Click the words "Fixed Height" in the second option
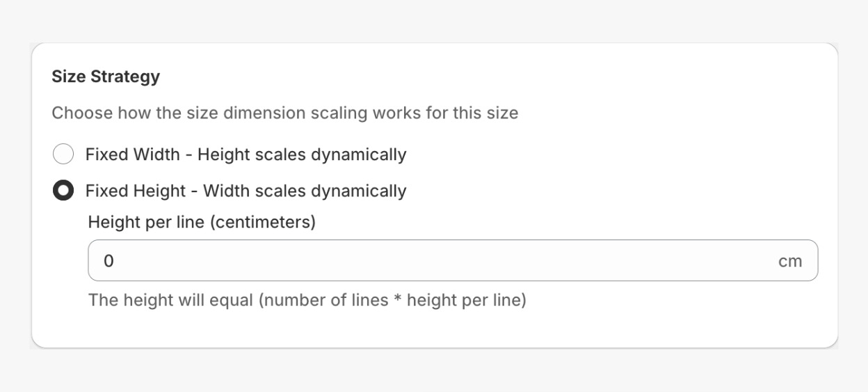 tap(136, 191)
